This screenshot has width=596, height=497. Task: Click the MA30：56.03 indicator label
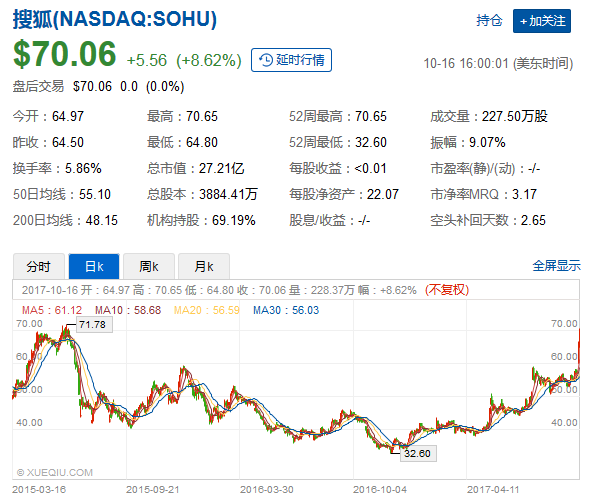pyautogui.click(x=286, y=310)
